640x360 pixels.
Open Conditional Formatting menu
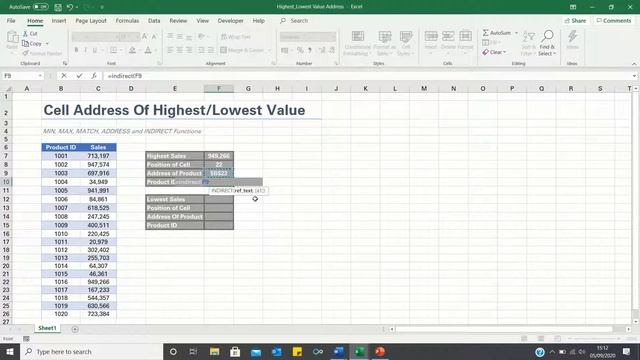[x=358, y=43]
